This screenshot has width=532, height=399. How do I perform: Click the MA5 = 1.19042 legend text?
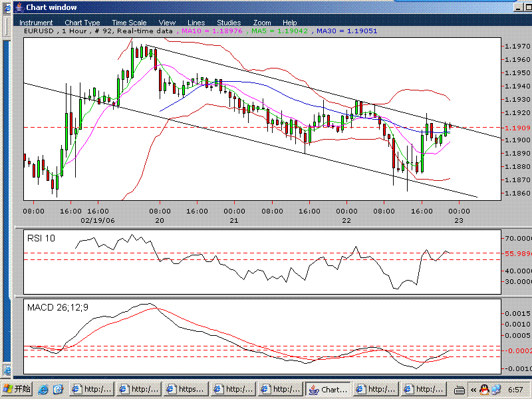click(x=279, y=31)
